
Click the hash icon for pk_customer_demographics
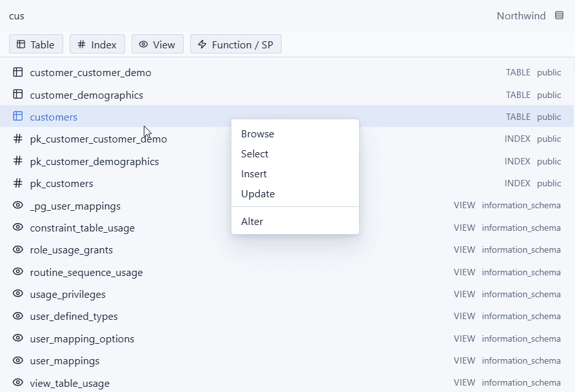point(17,161)
